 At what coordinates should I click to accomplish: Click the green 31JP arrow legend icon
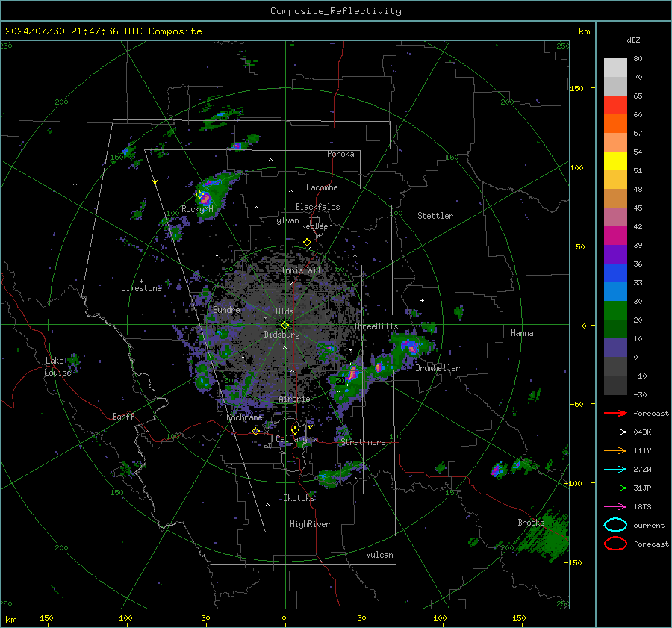pos(615,488)
